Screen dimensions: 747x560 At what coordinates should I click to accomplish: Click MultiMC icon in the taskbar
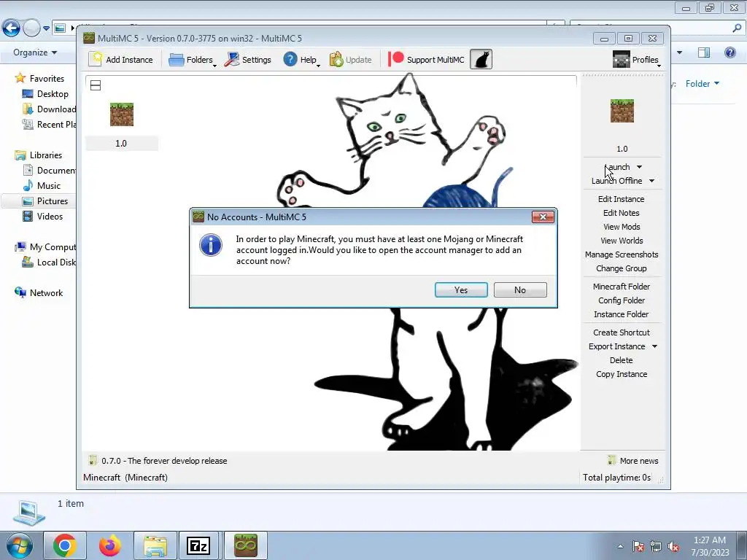(x=246, y=545)
